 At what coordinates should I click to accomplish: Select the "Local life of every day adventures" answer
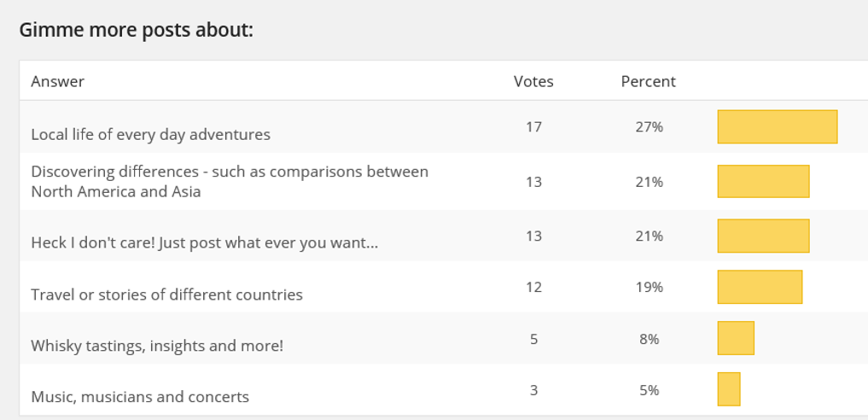pyautogui.click(x=150, y=135)
